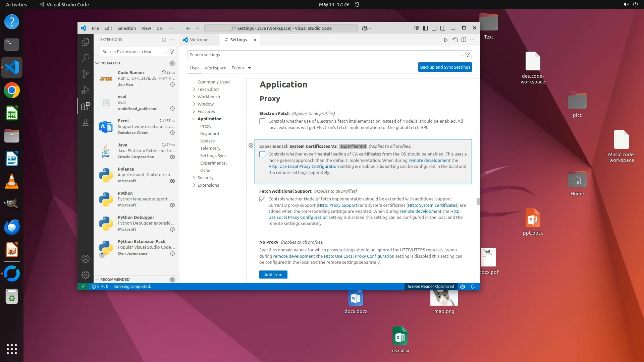
Task: Click the Backup and Sync Settings button
Action: point(445,67)
